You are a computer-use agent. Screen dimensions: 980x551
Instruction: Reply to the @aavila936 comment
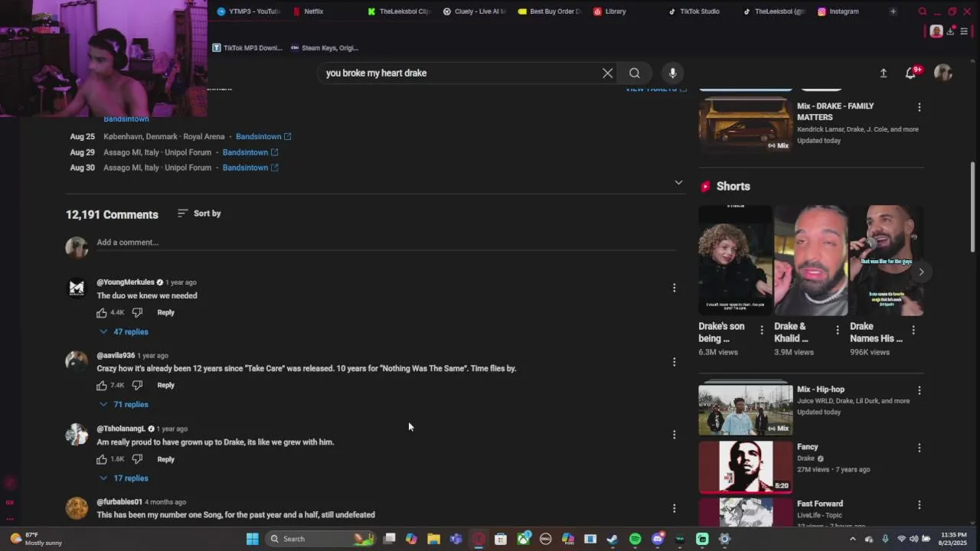point(165,385)
